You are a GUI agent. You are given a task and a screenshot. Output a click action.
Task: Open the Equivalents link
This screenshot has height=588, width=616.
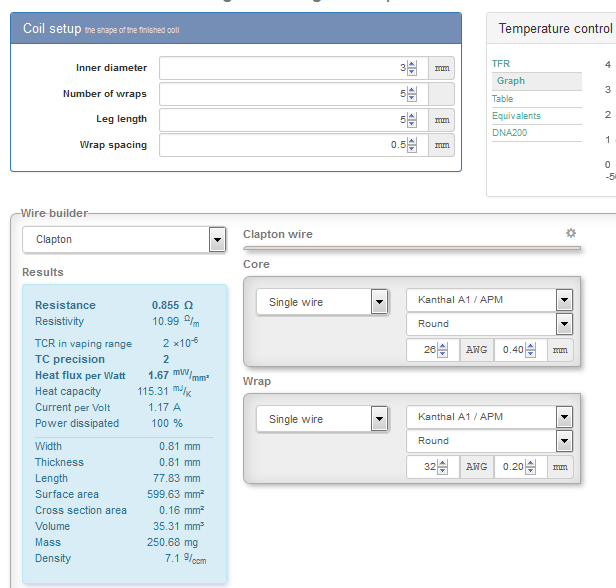coord(516,116)
